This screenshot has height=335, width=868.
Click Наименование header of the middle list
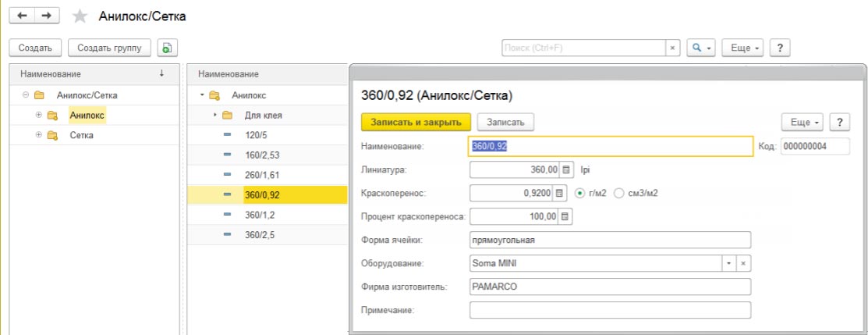267,73
